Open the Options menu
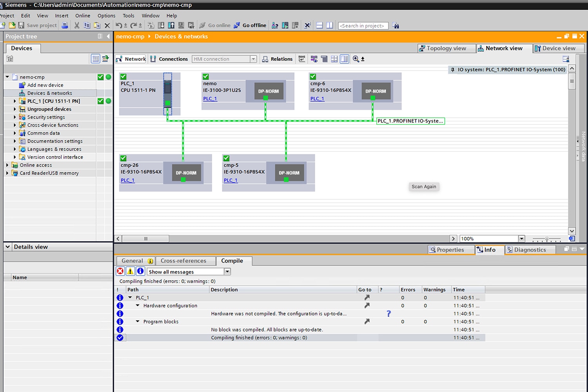 [106, 16]
